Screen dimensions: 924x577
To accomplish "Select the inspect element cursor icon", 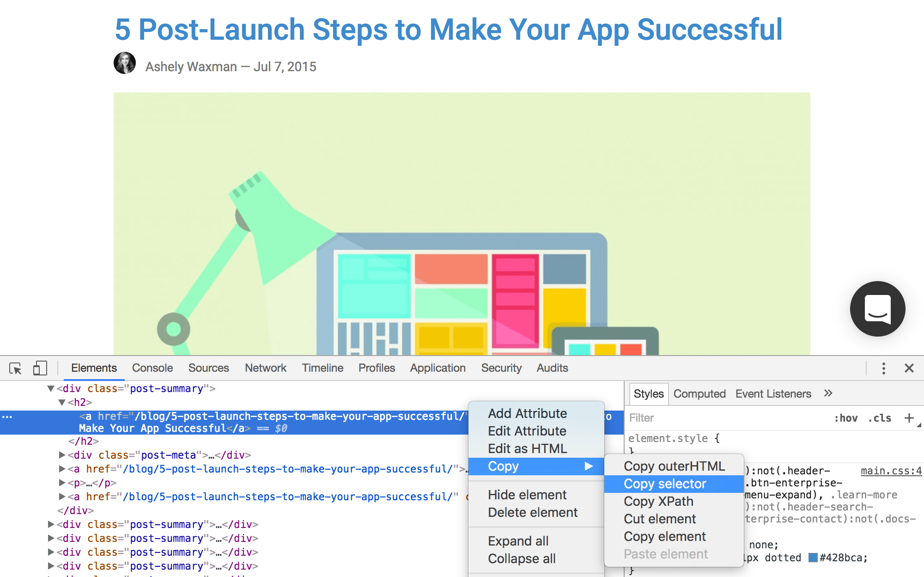I will coord(16,368).
